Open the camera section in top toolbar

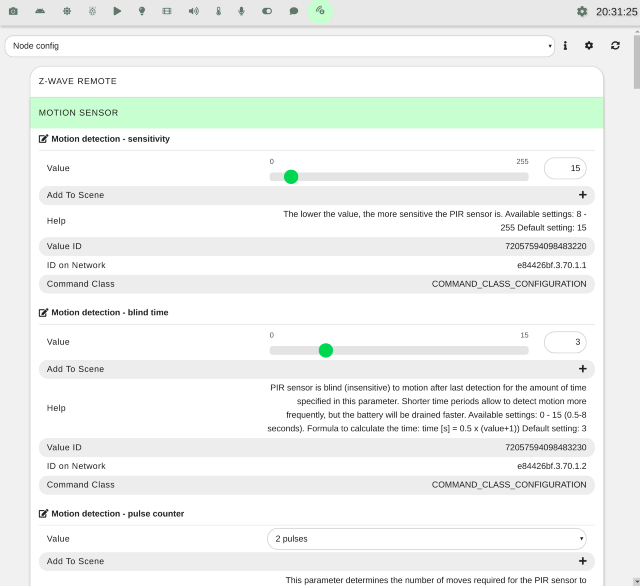(x=13, y=11)
